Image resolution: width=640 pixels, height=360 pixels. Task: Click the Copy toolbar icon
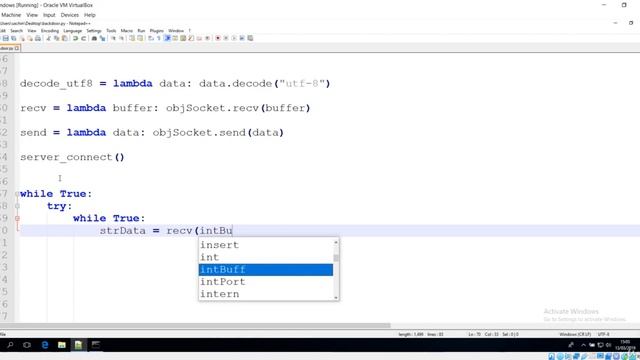[57, 38]
